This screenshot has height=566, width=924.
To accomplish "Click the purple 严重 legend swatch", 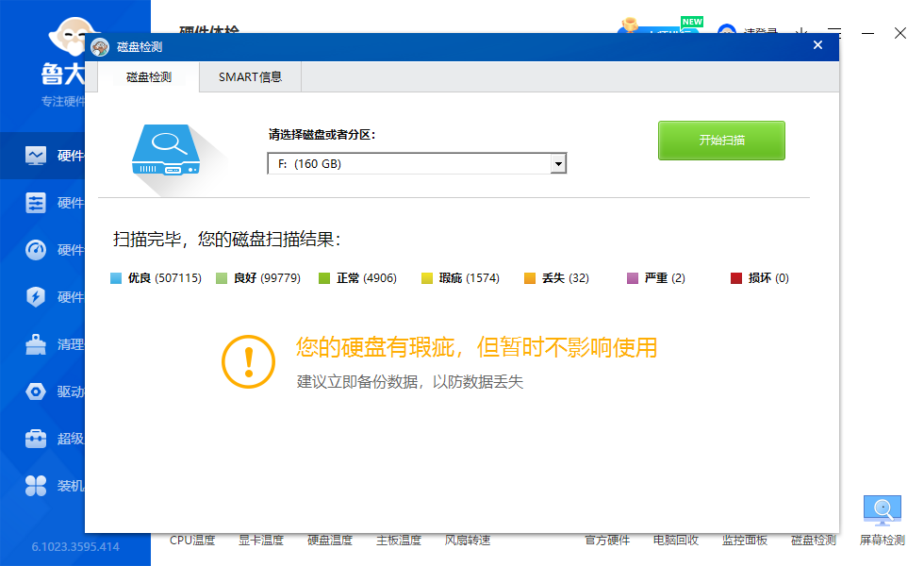I will tap(633, 278).
